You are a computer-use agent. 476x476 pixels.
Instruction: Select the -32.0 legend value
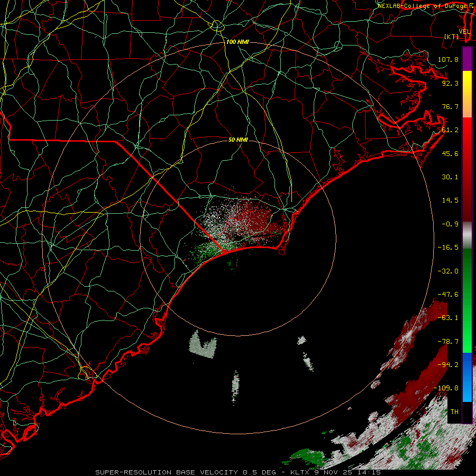pos(448,271)
